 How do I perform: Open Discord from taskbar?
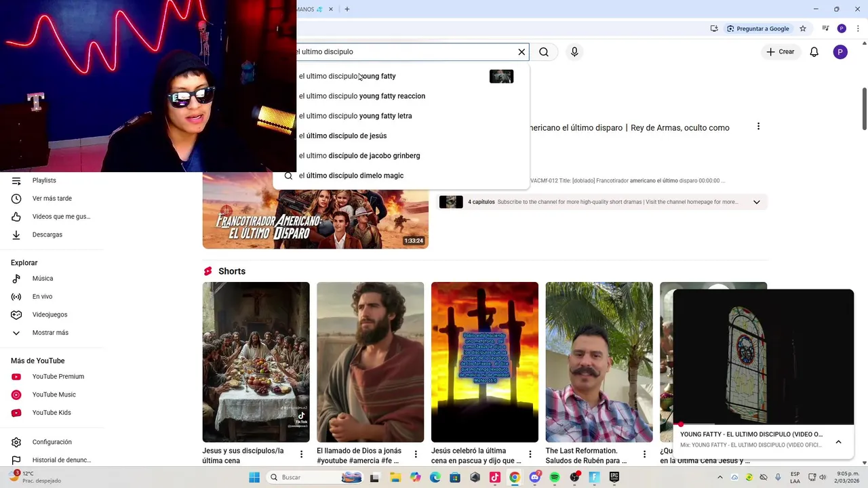535,477
